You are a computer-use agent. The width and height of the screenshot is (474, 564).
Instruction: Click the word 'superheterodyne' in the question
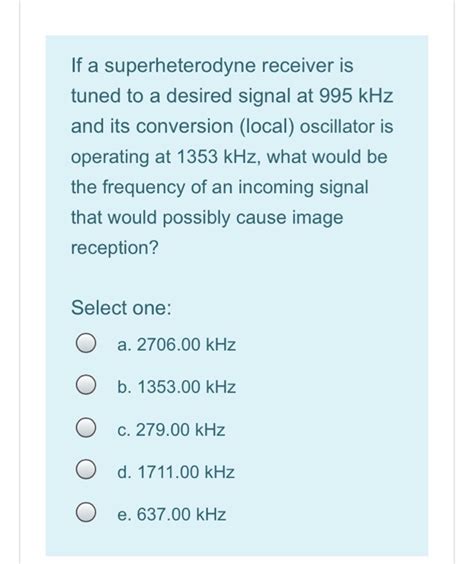click(180, 67)
